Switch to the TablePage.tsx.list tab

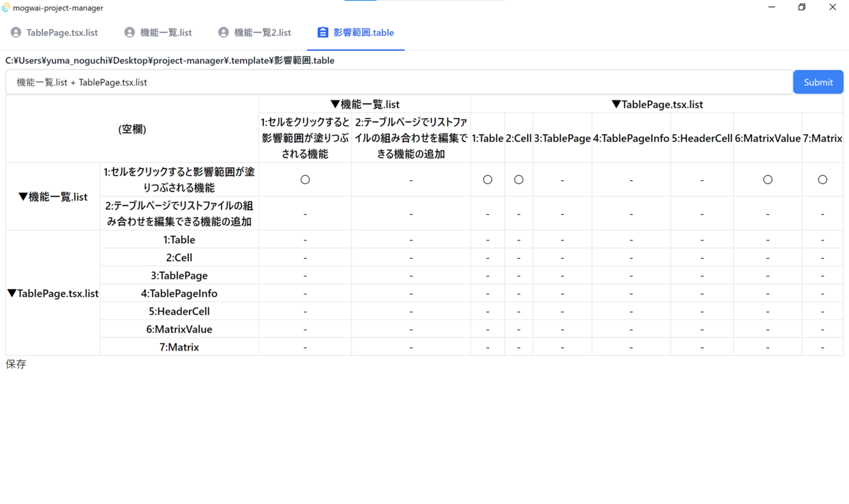[x=54, y=33]
